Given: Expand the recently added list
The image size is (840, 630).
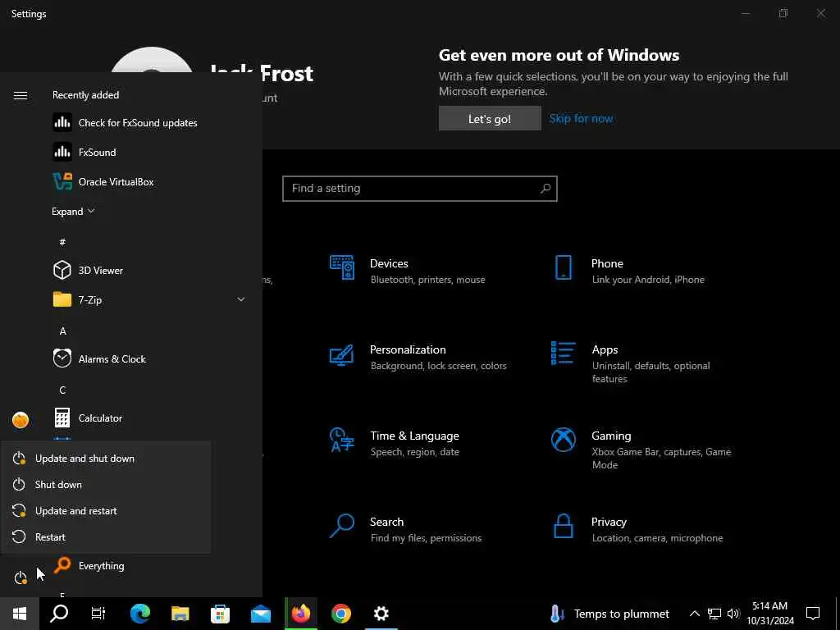Looking at the screenshot, I should (x=73, y=211).
